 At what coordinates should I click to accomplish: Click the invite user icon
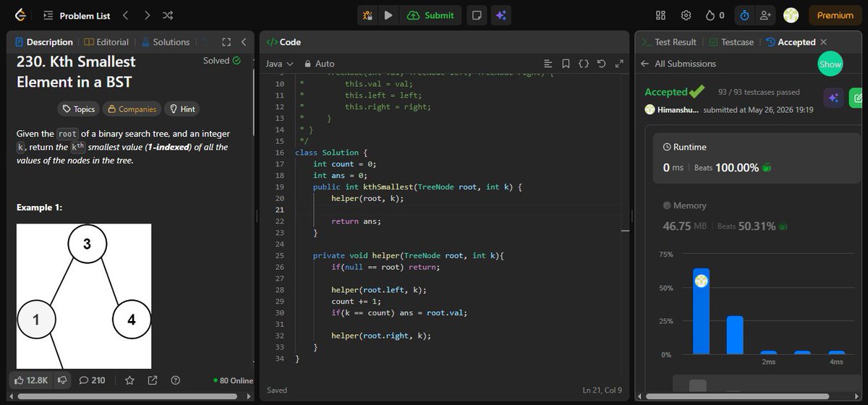[766, 15]
